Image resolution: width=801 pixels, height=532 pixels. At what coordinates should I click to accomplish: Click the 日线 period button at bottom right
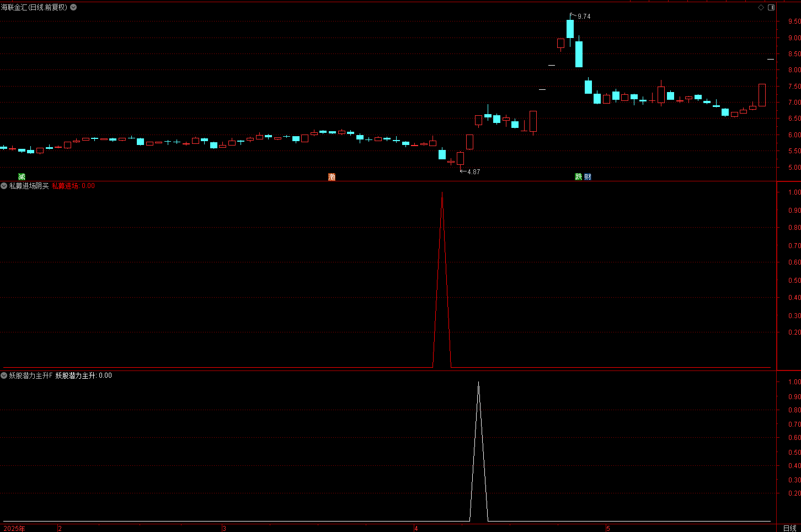(x=789, y=528)
